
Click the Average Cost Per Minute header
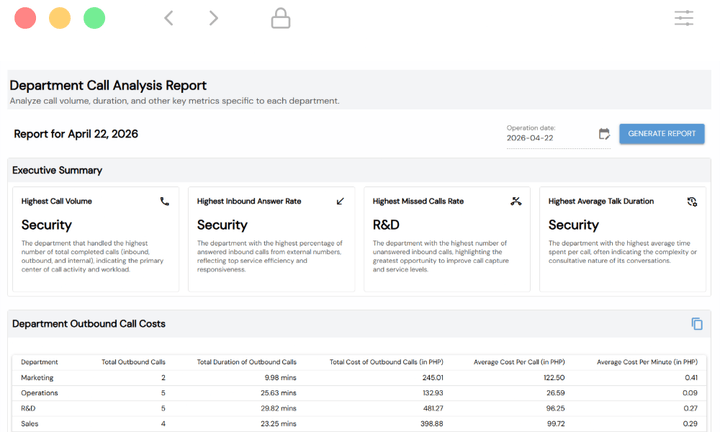pyautogui.click(x=647, y=362)
